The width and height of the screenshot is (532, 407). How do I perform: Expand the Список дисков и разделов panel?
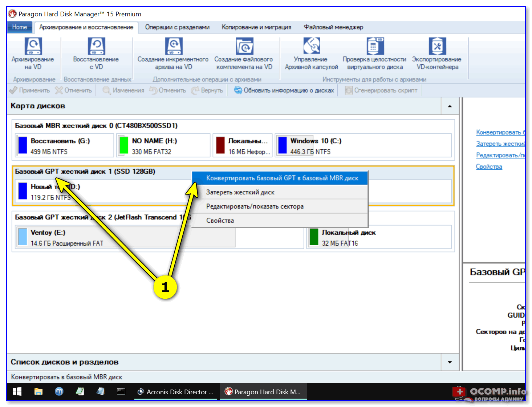450,362
